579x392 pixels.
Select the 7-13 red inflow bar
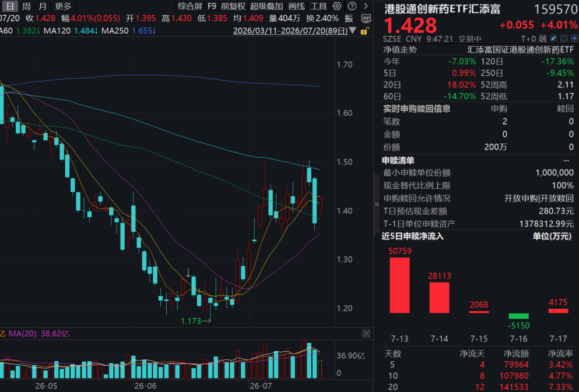(399, 285)
